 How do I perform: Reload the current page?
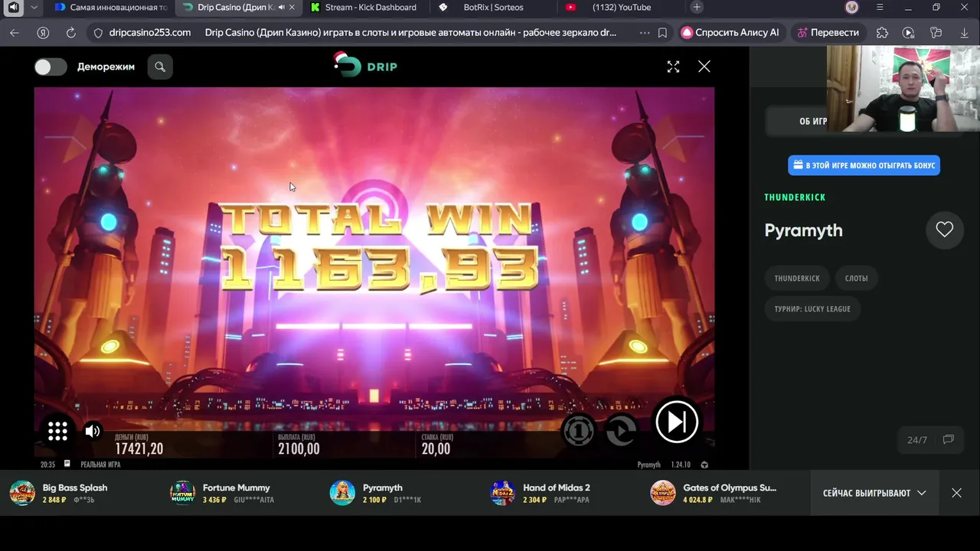click(71, 33)
